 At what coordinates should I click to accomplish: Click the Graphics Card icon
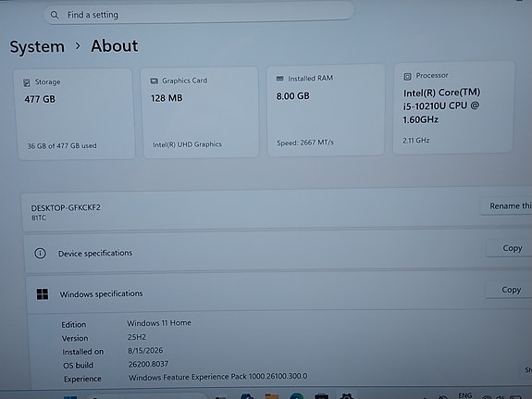tap(154, 81)
